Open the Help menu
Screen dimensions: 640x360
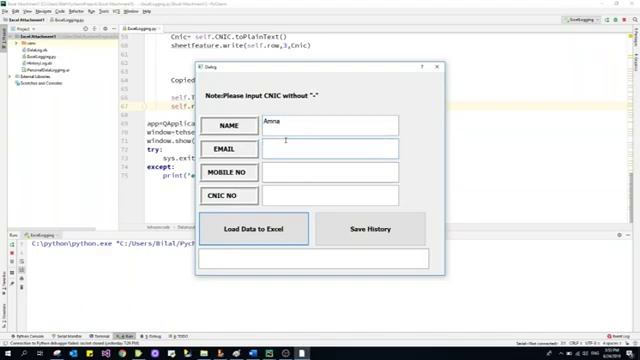(147, 11)
